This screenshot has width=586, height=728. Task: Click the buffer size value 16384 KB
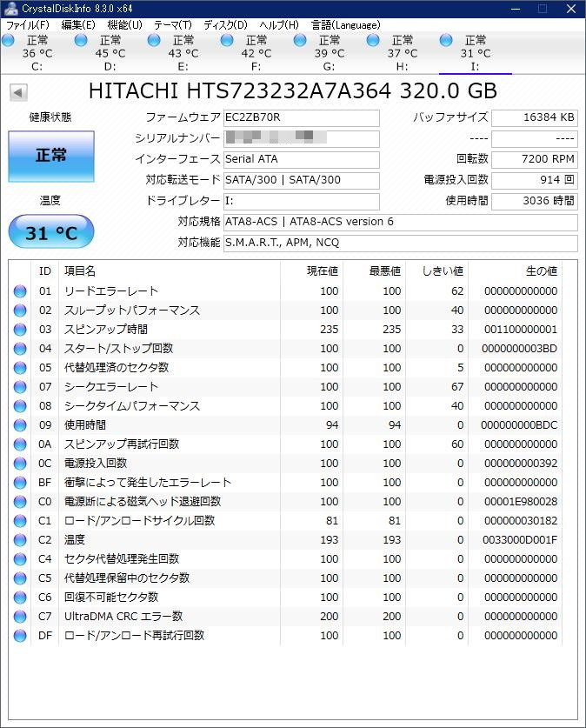[535, 118]
